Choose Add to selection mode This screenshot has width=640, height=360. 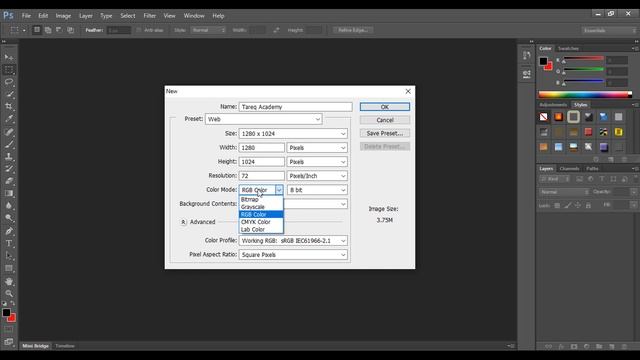click(48, 30)
